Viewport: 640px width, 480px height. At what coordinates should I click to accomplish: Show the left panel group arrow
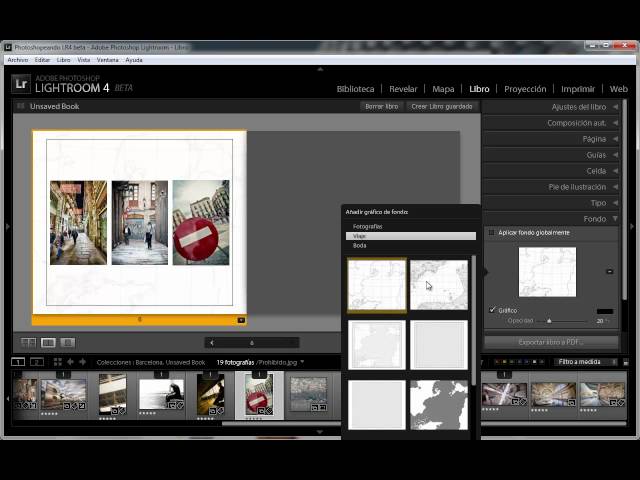click(7, 226)
